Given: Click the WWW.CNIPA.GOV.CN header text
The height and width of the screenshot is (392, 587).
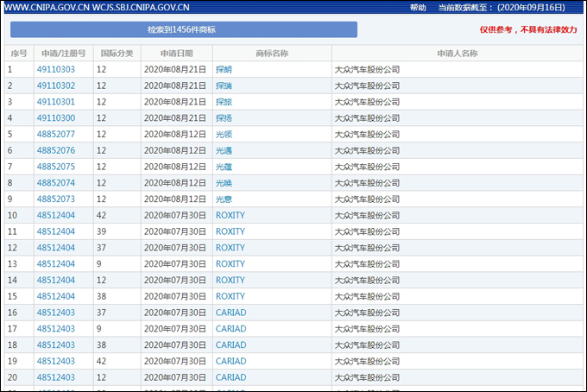Looking at the screenshot, I should tap(47, 8).
